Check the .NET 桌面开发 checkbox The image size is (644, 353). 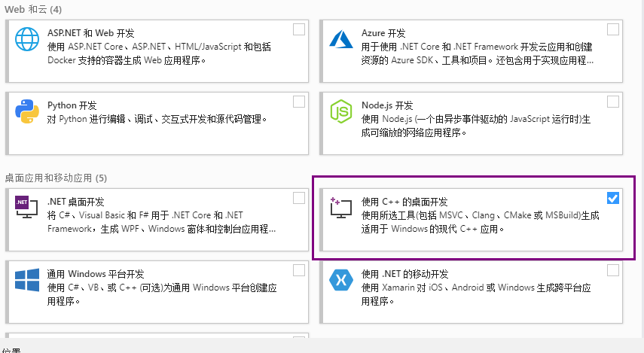click(x=299, y=198)
